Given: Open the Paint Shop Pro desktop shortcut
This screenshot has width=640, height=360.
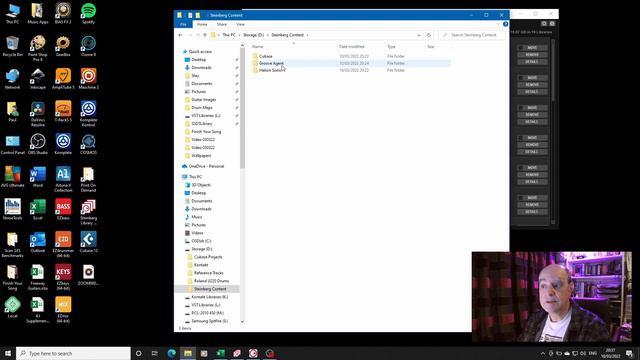Looking at the screenshot, I should click(x=38, y=48).
